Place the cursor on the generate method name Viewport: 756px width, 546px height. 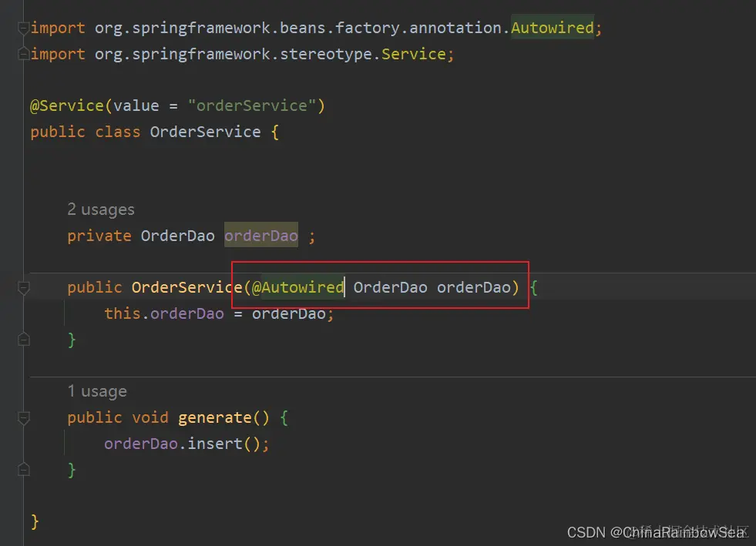pos(214,418)
